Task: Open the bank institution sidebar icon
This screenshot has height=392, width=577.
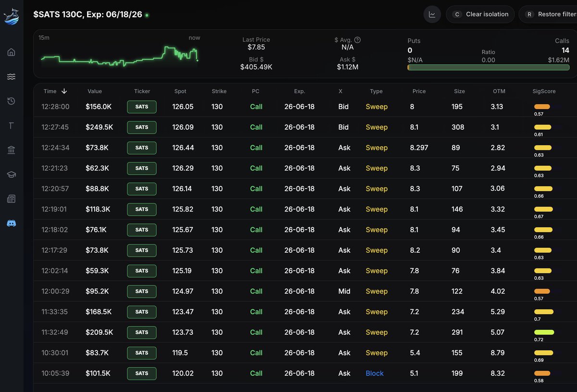Action: point(11,150)
